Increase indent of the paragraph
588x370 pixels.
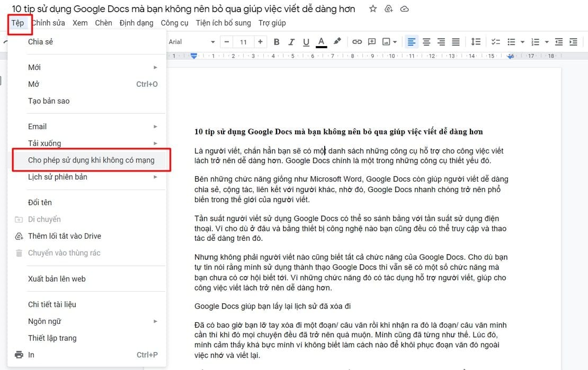[573, 42]
